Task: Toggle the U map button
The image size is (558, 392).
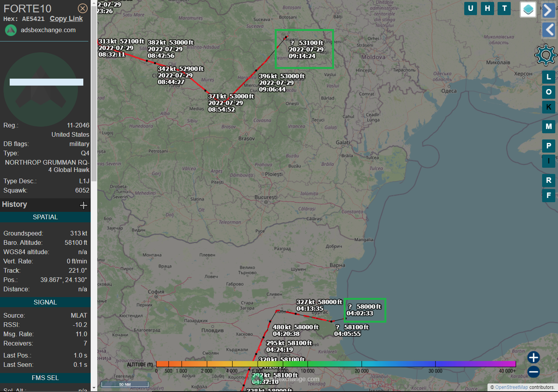Action: (470, 8)
